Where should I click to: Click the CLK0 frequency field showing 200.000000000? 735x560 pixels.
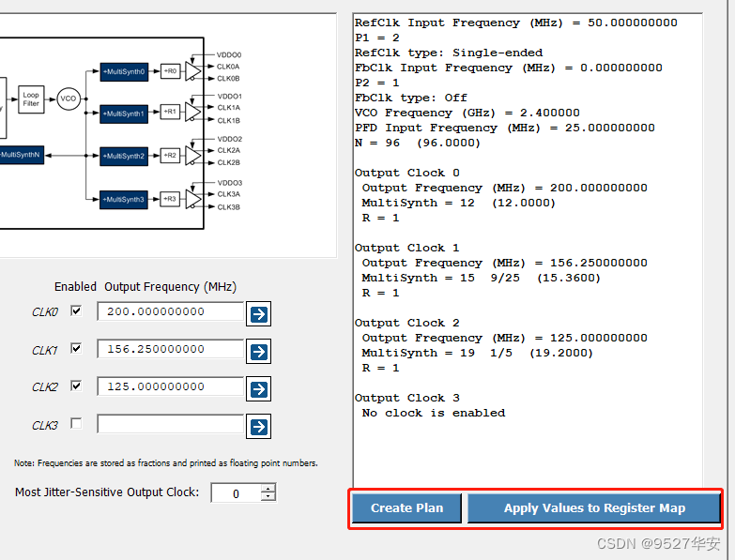click(171, 311)
